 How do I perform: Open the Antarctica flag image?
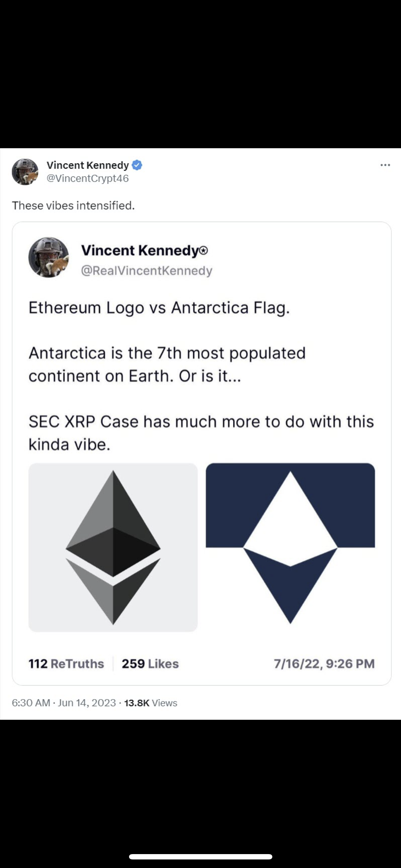(x=290, y=547)
